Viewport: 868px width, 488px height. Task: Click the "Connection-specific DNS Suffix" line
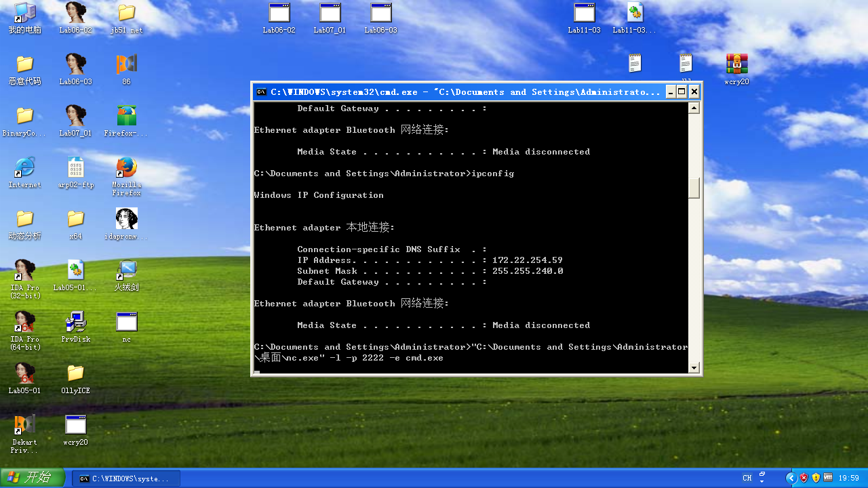(x=392, y=249)
